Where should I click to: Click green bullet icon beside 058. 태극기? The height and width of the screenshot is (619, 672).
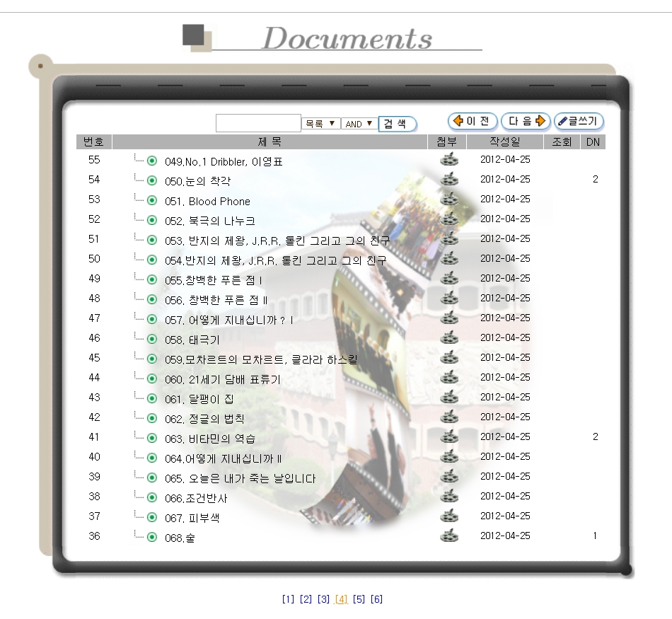pos(152,339)
